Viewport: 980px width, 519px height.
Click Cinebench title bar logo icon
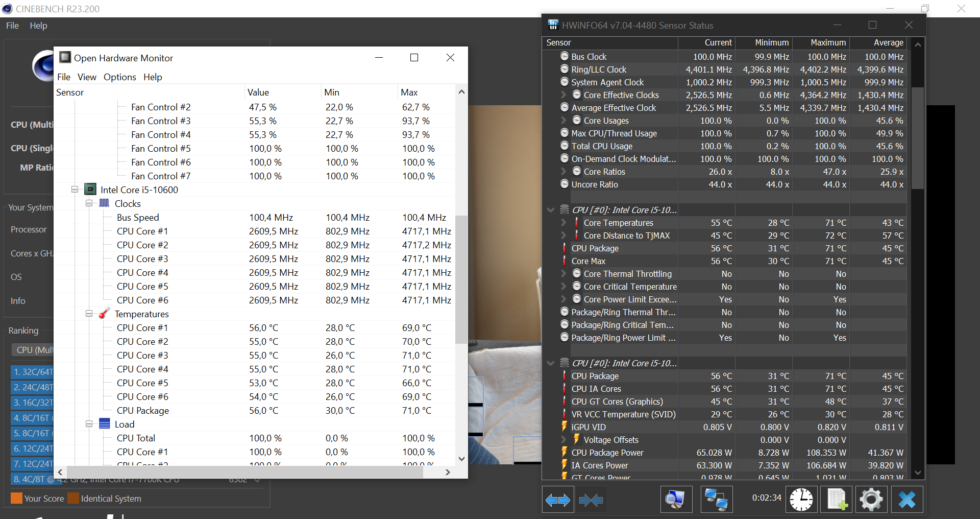[7, 9]
